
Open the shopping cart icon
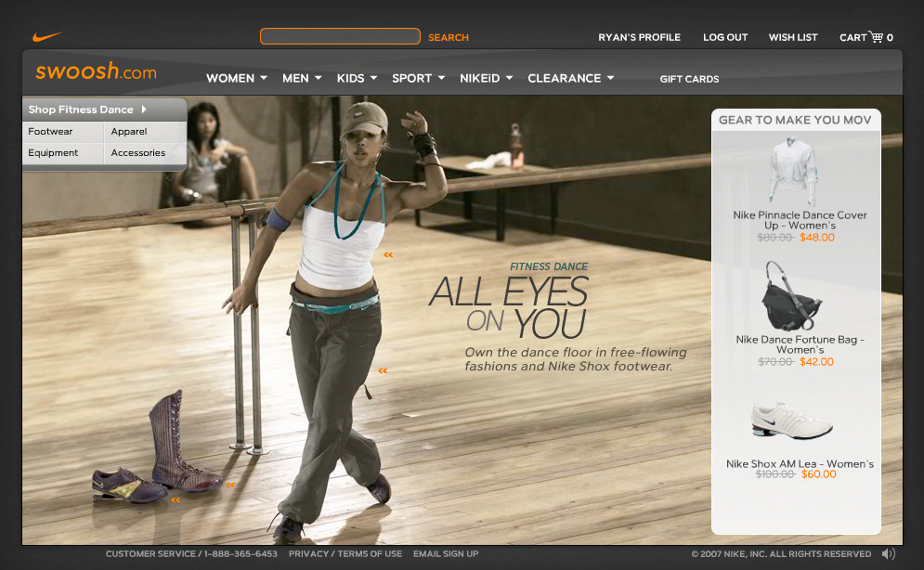point(877,37)
